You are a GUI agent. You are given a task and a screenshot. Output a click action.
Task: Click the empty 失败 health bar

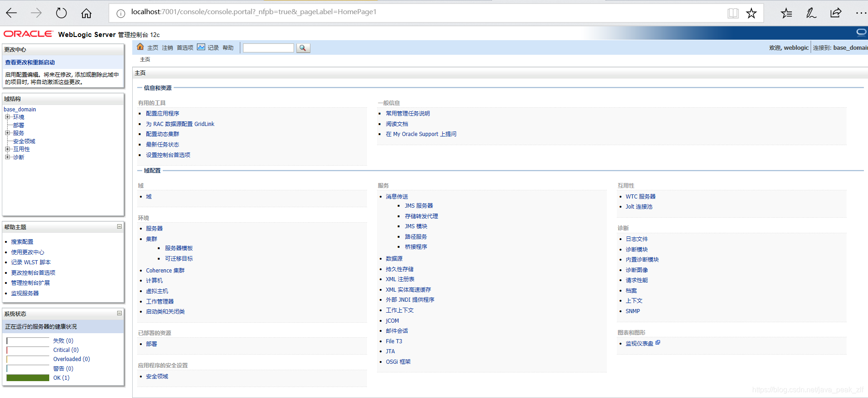pos(28,340)
